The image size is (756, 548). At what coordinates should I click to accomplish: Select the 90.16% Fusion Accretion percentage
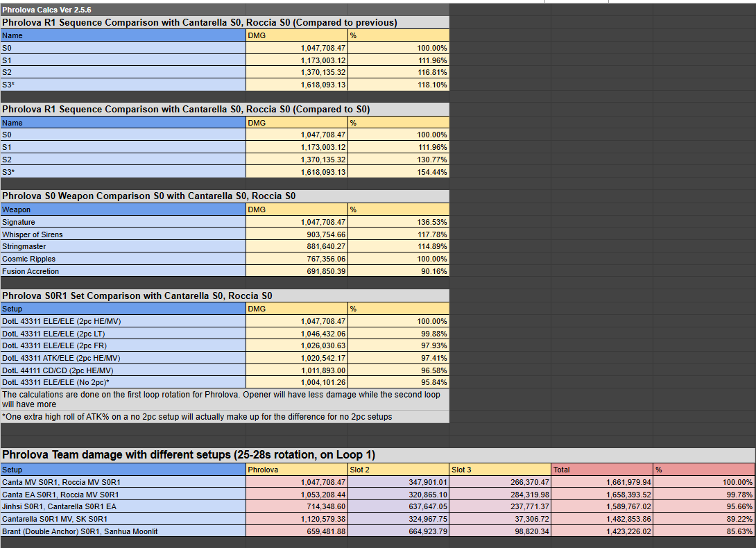(x=399, y=272)
